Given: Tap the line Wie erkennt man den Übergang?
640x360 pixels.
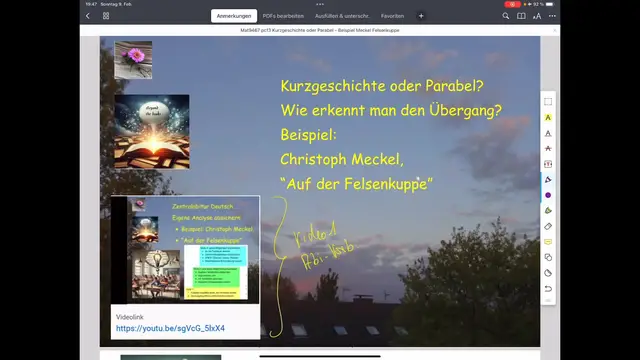Looking at the screenshot, I should [x=391, y=110].
